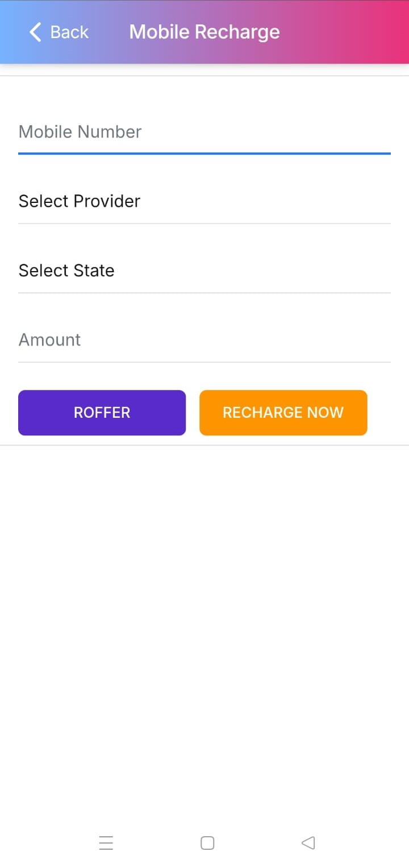Image resolution: width=409 pixels, height=868 pixels.
Task: Click the Amount field placeholder text
Action: coord(50,340)
